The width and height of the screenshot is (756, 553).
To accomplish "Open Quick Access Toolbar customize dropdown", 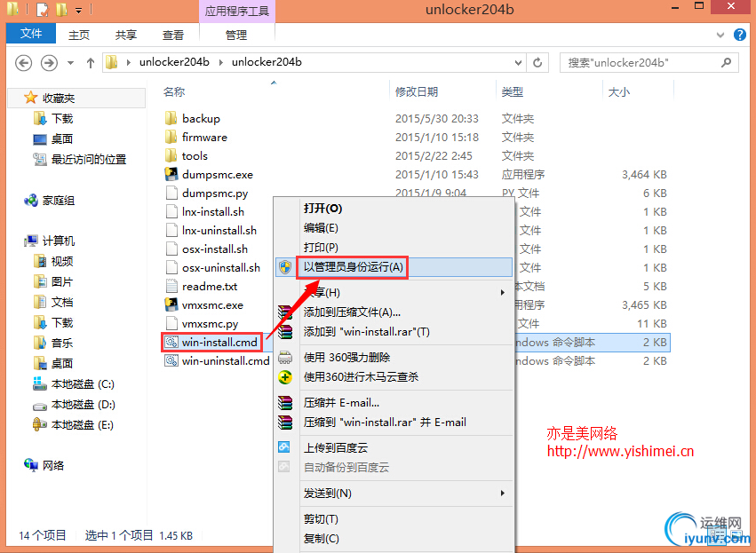I will [x=78, y=9].
